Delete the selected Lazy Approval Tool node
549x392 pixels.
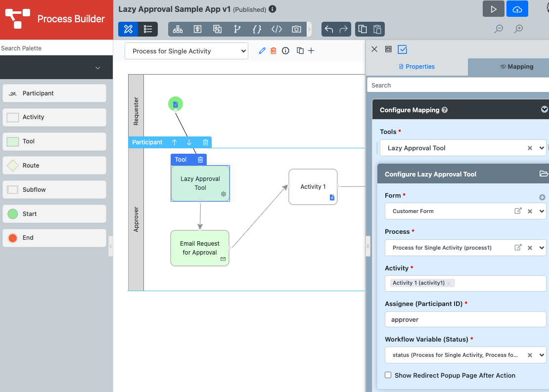[200, 160]
